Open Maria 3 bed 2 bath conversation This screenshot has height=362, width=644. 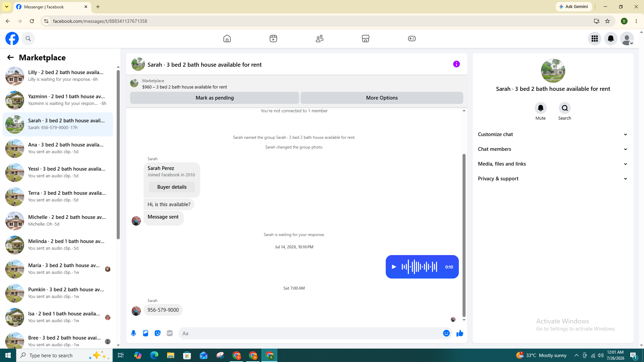tap(58, 269)
